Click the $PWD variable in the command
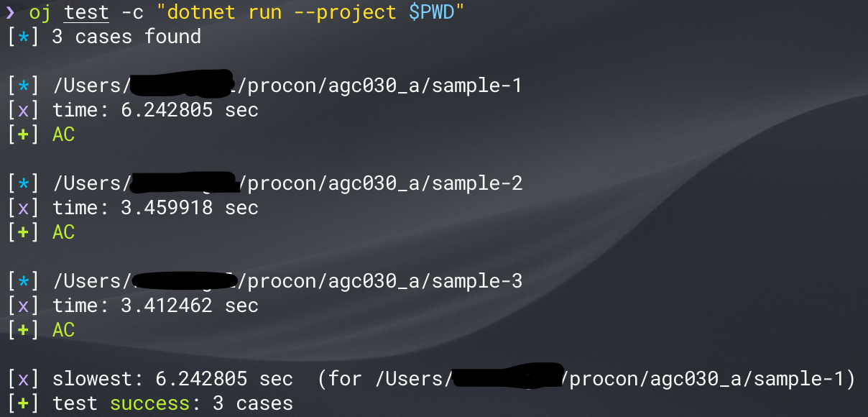The height and width of the screenshot is (417, 868). tap(432, 13)
